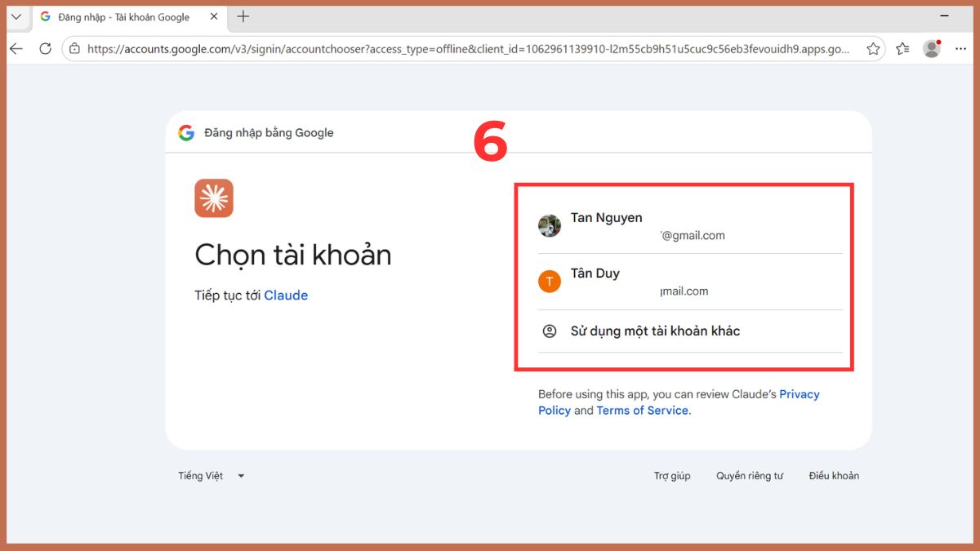Add this page to favorites star
980x551 pixels.
[873, 49]
